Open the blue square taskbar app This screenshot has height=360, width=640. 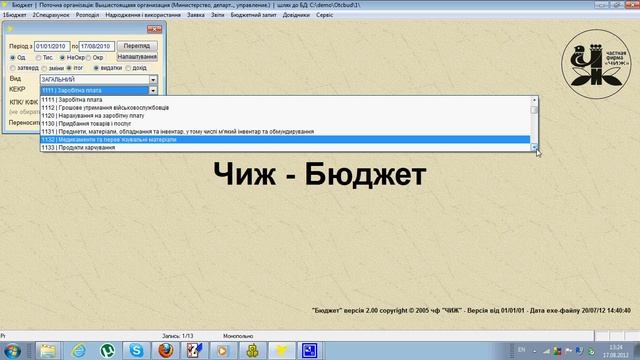309,351
